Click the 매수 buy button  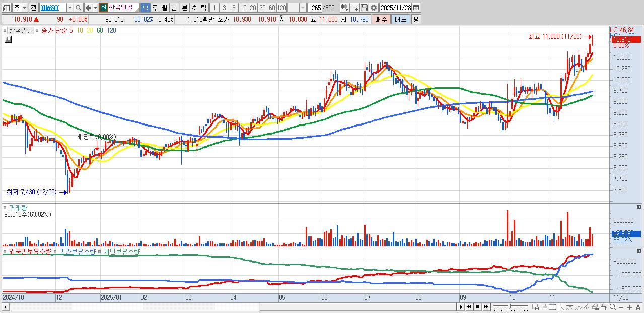click(x=381, y=19)
